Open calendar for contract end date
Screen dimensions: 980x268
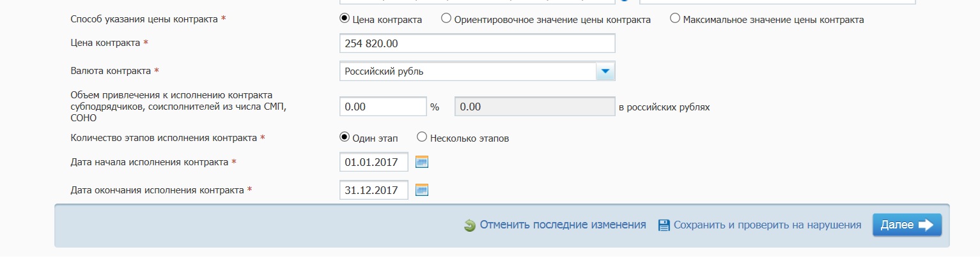(x=421, y=190)
